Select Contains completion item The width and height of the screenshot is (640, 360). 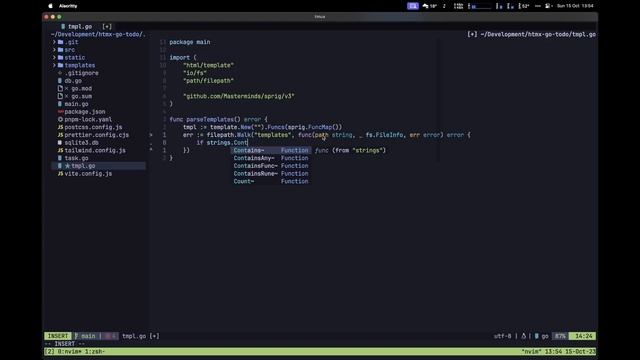pyautogui.click(x=271, y=151)
